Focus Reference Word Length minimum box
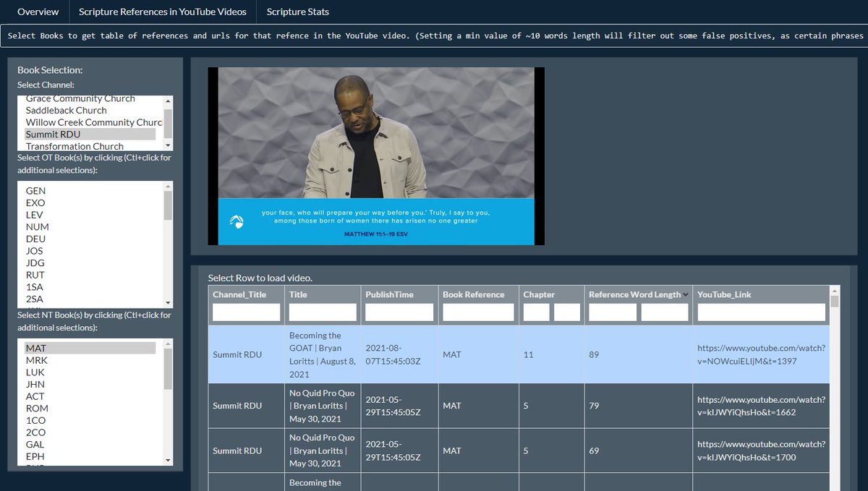The image size is (868, 491). 613,312
